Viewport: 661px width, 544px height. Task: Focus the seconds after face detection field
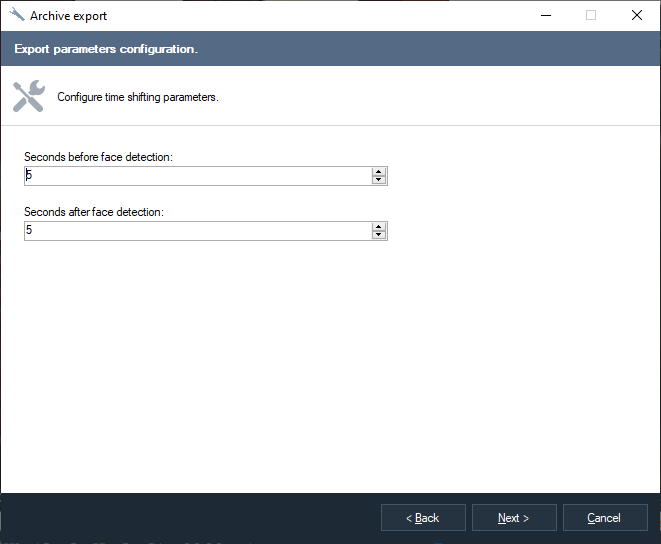(x=197, y=231)
